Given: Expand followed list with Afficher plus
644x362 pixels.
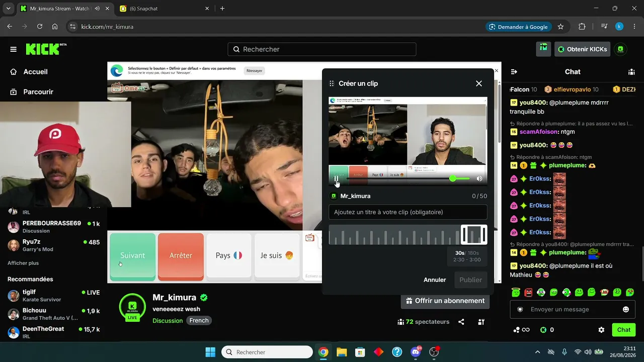Looking at the screenshot, I should click(x=23, y=263).
